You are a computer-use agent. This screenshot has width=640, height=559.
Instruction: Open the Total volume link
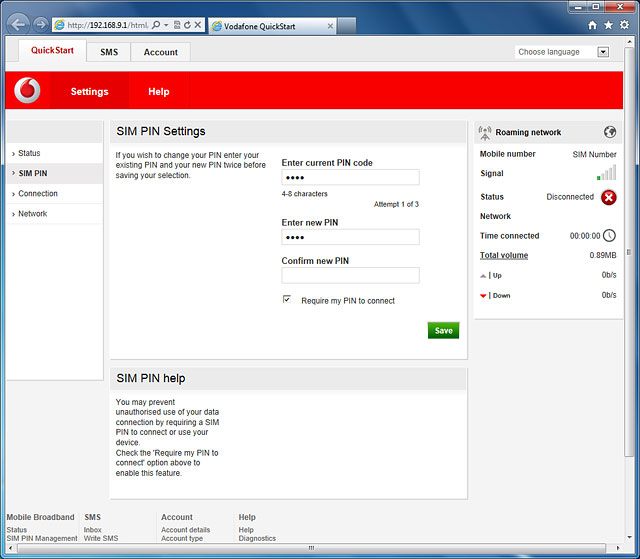(504, 255)
